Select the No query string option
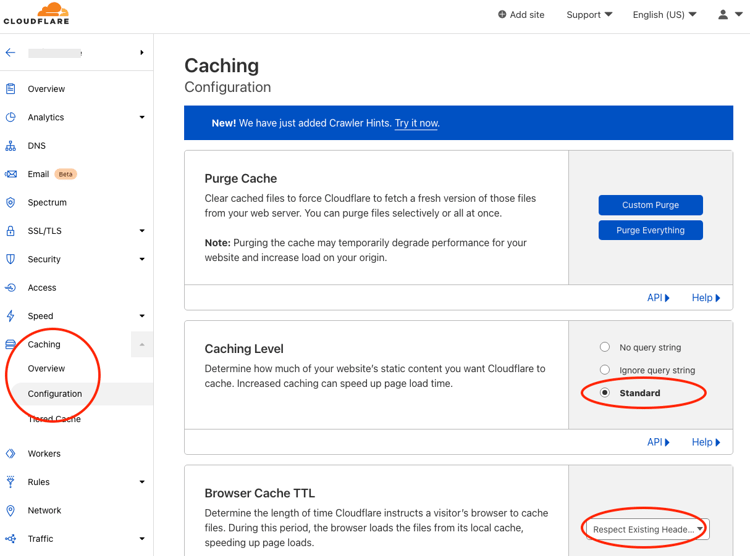The image size is (750, 556). coord(605,347)
